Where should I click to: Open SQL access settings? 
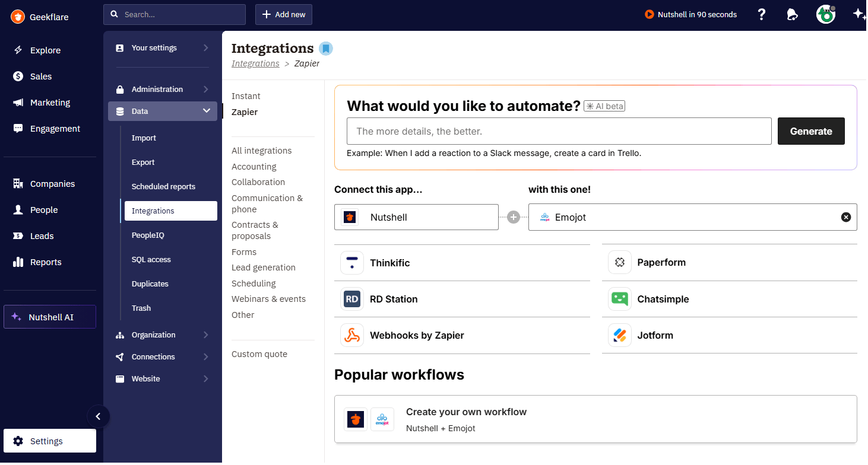tap(151, 259)
